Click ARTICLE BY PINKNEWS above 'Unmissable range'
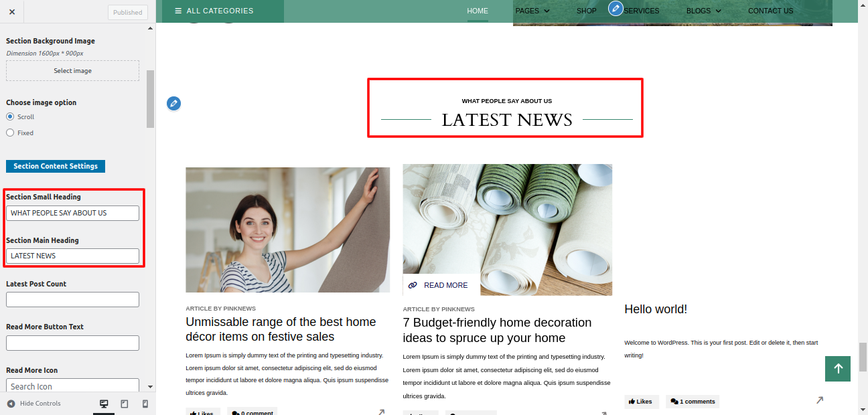This screenshot has height=415, width=868. click(222, 309)
